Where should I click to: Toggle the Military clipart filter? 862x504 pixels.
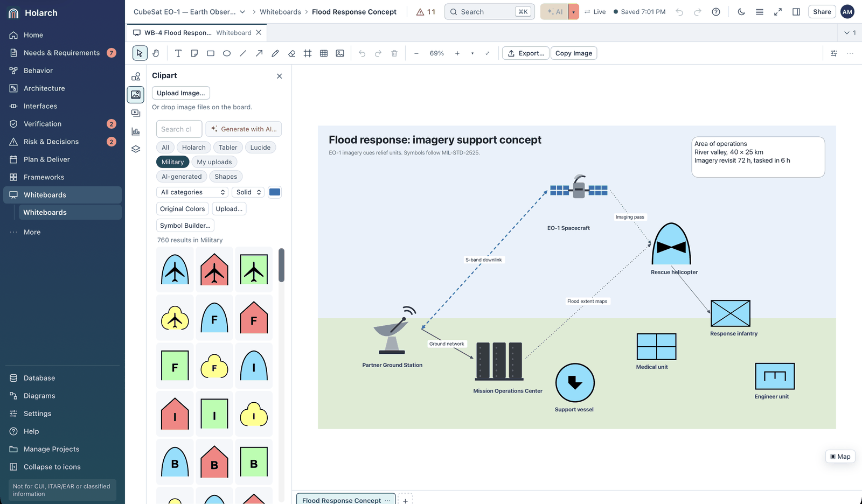(172, 162)
